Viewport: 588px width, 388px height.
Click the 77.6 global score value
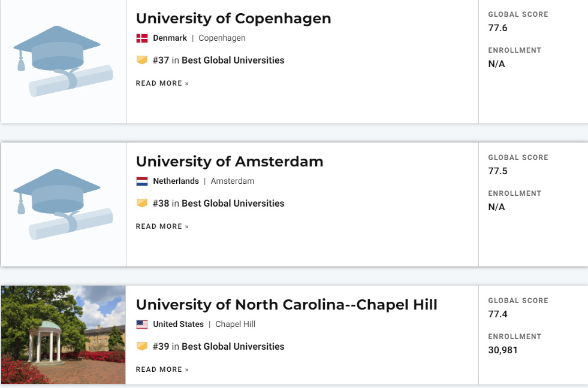497,28
